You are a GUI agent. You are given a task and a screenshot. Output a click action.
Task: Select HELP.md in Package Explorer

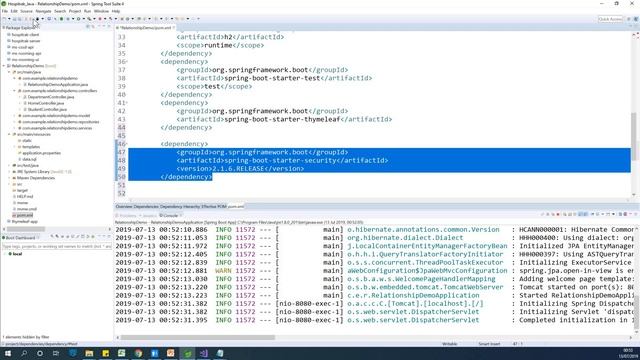point(24,196)
